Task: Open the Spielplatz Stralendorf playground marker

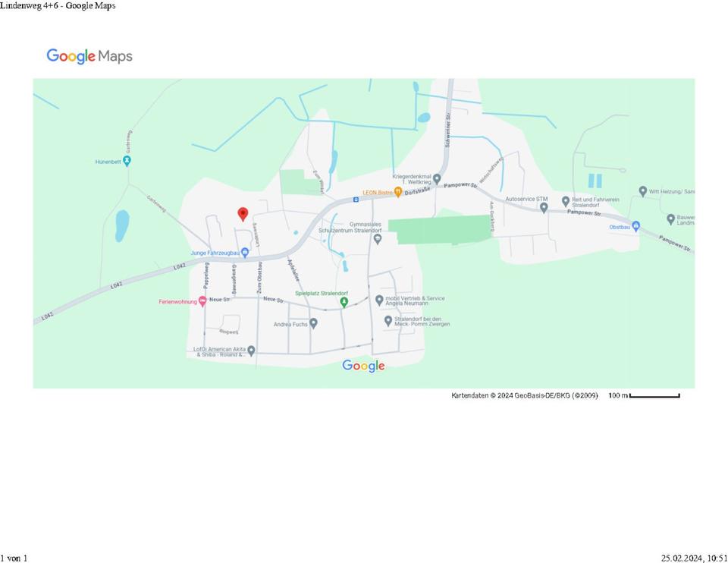Action: click(x=344, y=302)
